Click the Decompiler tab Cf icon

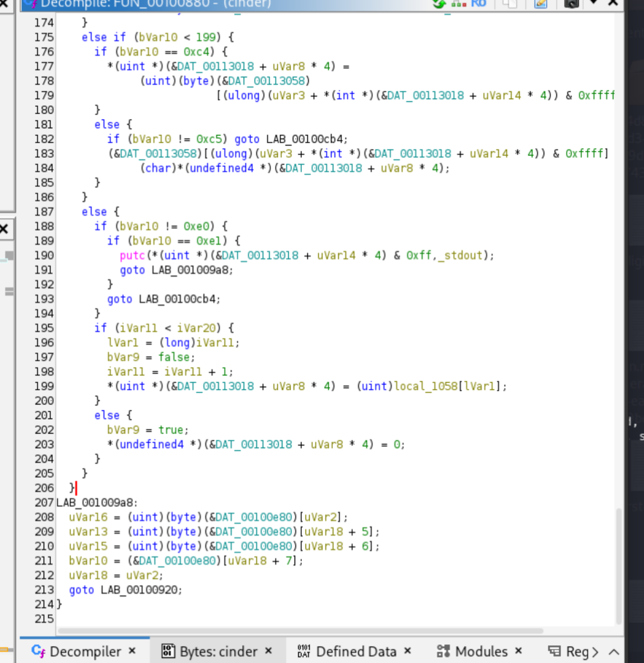coord(38,651)
